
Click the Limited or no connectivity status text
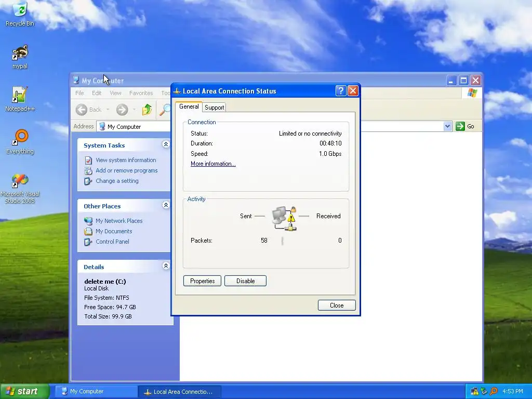[310, 134]
